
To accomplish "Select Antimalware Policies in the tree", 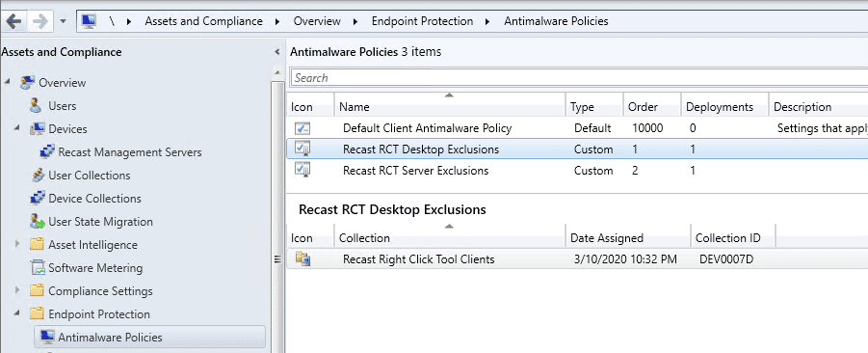I will (x=110, y=337).
